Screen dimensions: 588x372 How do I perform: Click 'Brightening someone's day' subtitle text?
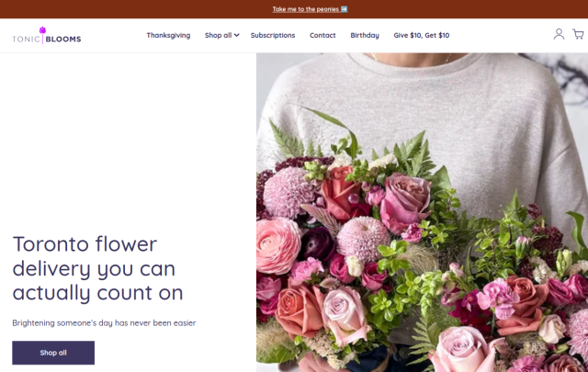point(104,323)
